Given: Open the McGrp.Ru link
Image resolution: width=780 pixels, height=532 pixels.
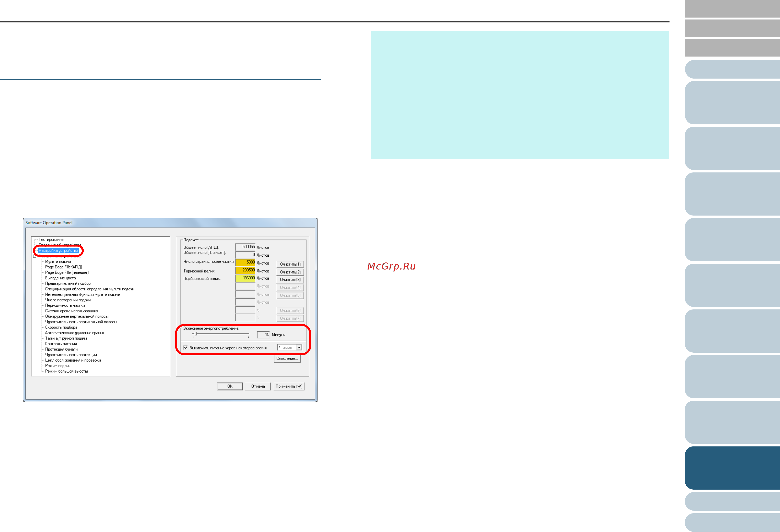Looking at the screenshot, I should (x=391, y=266).
